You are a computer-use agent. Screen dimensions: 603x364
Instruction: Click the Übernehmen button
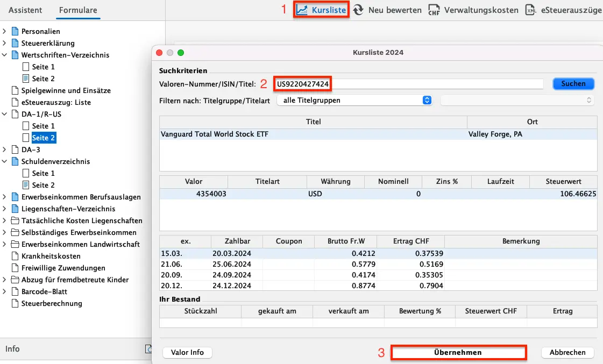[x=458, y=352]
